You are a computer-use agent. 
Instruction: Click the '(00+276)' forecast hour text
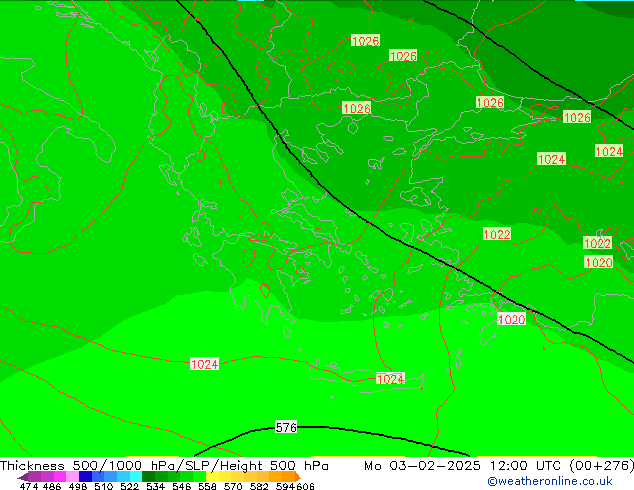[x=602, y=466]
